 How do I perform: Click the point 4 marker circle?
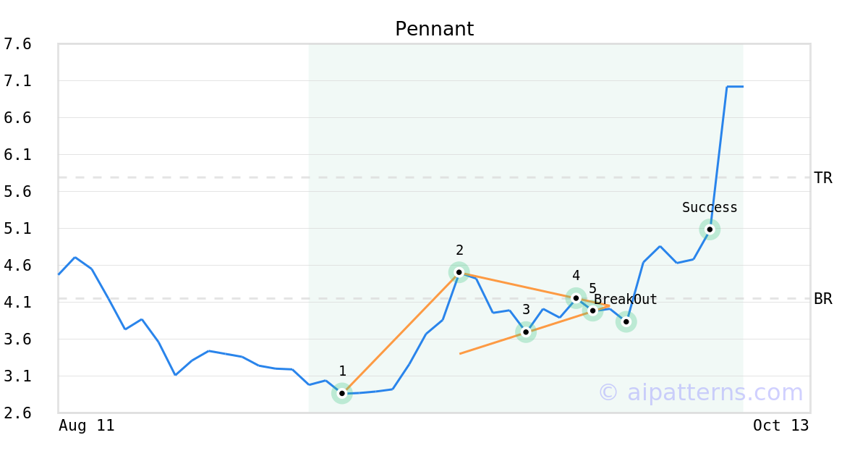coord(576,297)
